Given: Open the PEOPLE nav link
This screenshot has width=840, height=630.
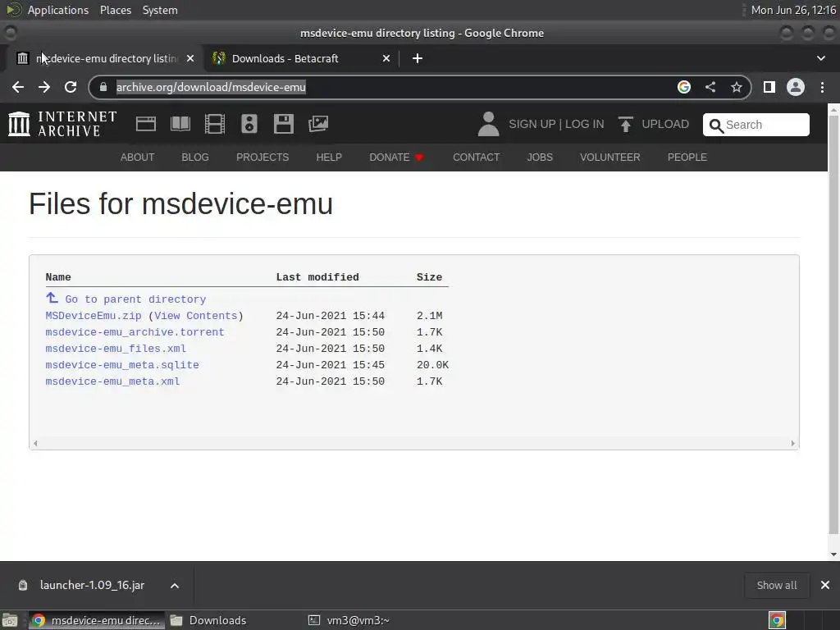Looking at the screenshot, I should pos(687,157).
